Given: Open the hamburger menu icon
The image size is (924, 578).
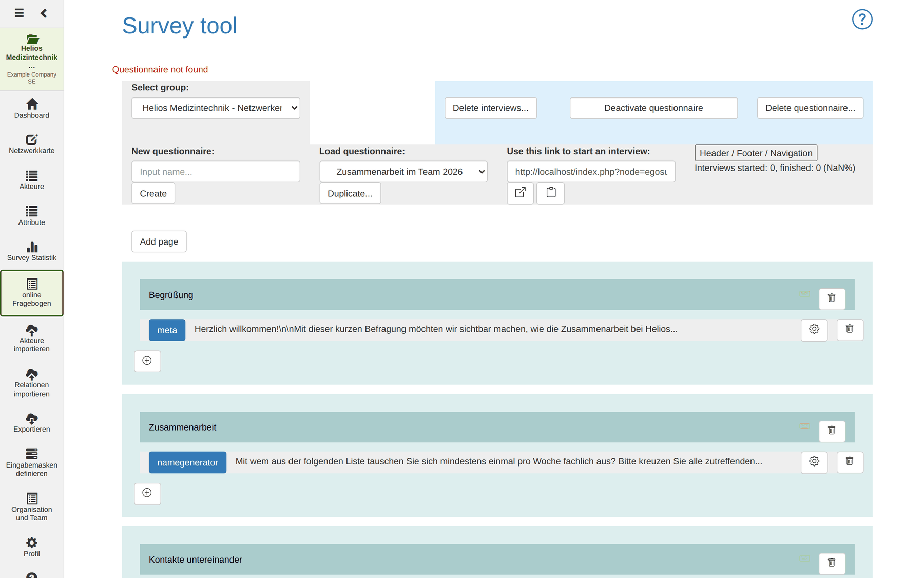Looking at the screenshot, I should [x=19, y=13].
